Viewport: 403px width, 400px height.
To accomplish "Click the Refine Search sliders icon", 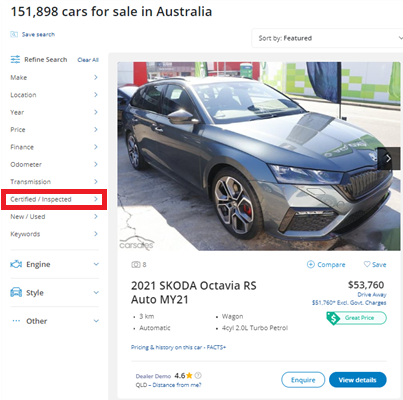I will click(15, 60).
